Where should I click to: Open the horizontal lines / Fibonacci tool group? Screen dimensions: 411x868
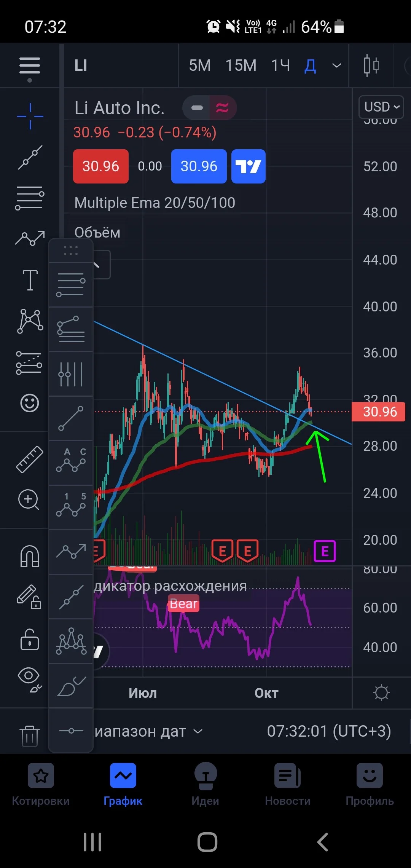point(30,198)
